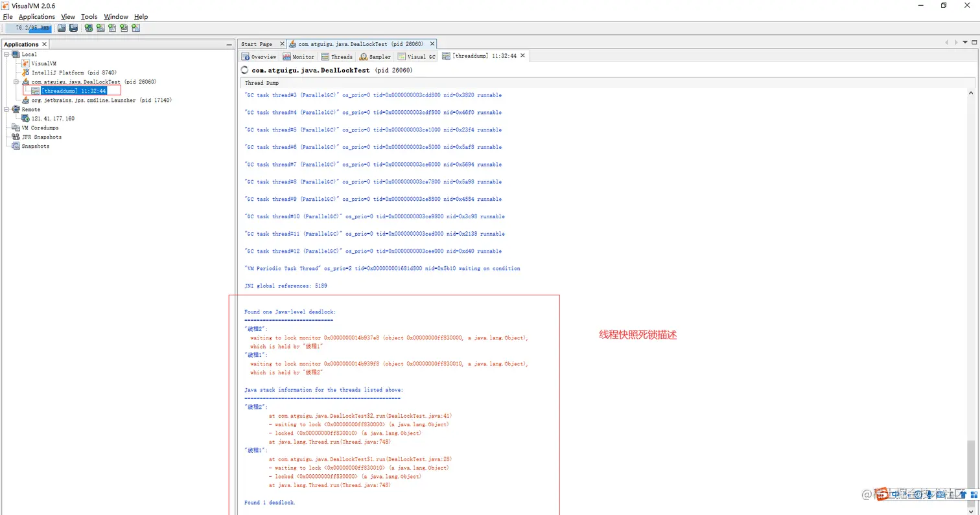Open the Window menu

click(x=116, y=16)
